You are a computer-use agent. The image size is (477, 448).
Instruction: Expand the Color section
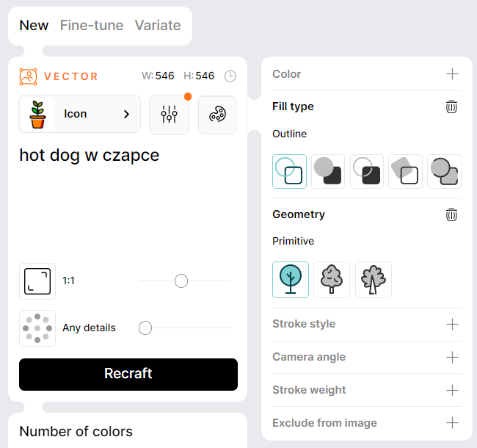point(452,74)
